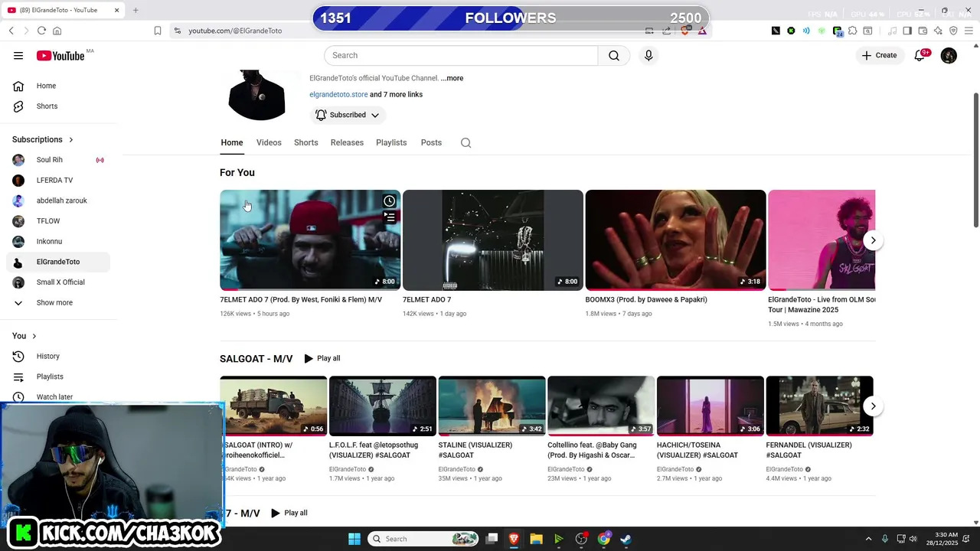Open elgrandetoto.store link

338,94
